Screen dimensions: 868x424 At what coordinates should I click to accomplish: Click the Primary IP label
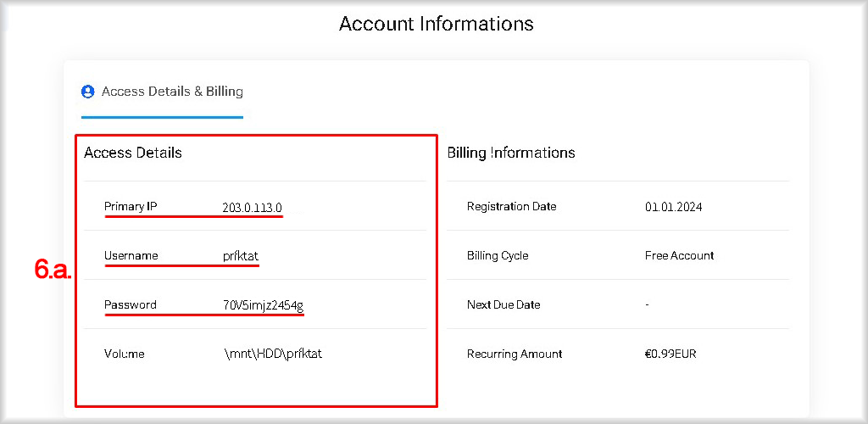point(131,207)
